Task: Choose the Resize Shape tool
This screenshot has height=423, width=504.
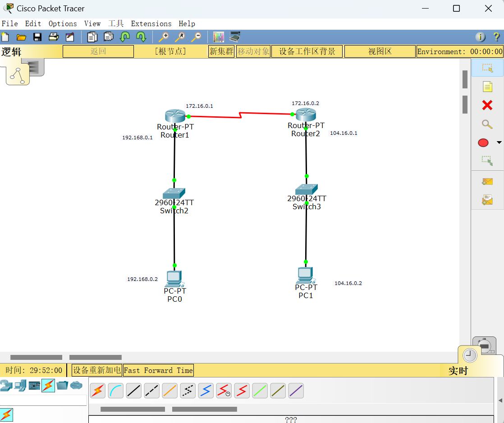Action: click(x=487, y=161)
